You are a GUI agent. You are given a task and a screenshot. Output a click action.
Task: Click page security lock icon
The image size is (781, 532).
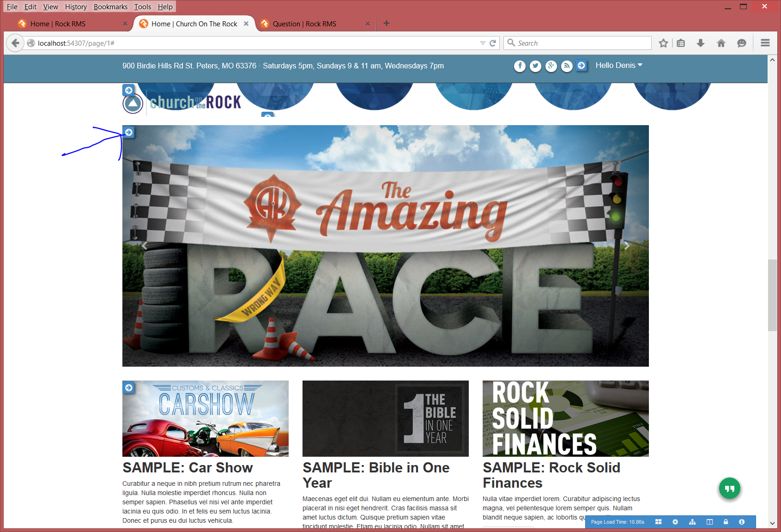pyautogui.click(x=726, y=522)
